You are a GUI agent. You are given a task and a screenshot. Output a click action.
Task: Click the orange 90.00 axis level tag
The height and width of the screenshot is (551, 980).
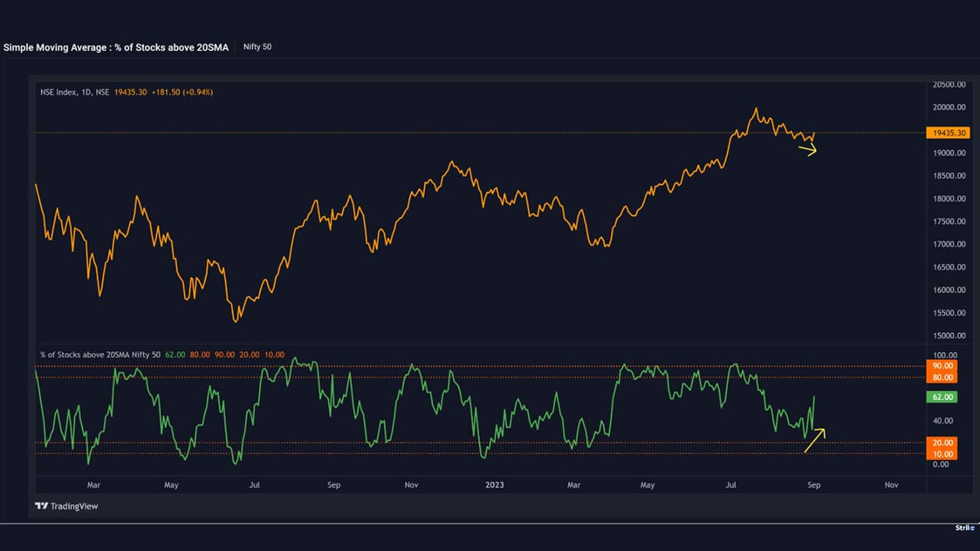pyautogui.click(x=942, y=366)
